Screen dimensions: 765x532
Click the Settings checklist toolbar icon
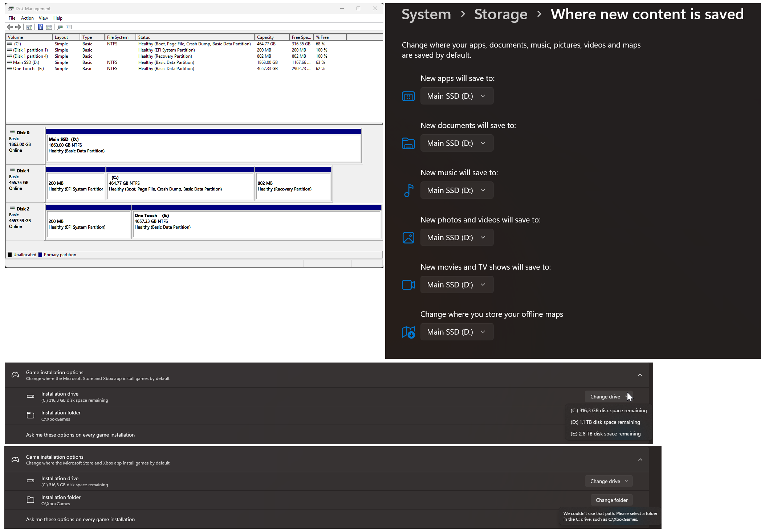coord(69,27)
